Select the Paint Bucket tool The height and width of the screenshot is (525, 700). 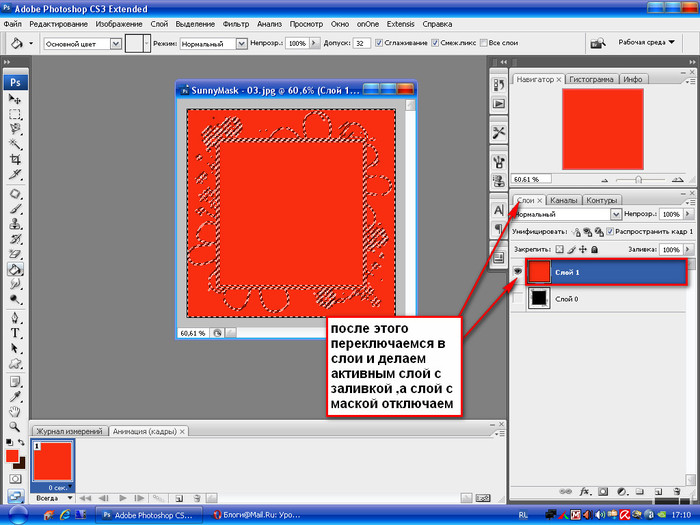pyautogui.click(x=15, y=269)
